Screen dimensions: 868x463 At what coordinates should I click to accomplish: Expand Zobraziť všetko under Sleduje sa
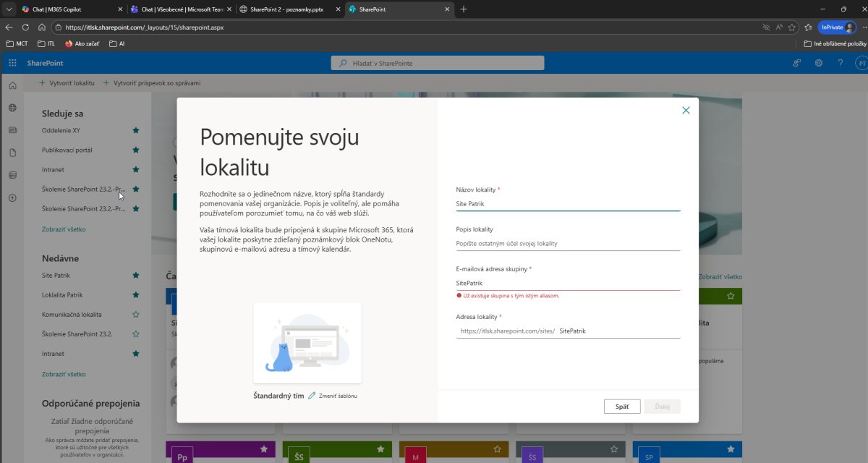(x=64, y=229)
